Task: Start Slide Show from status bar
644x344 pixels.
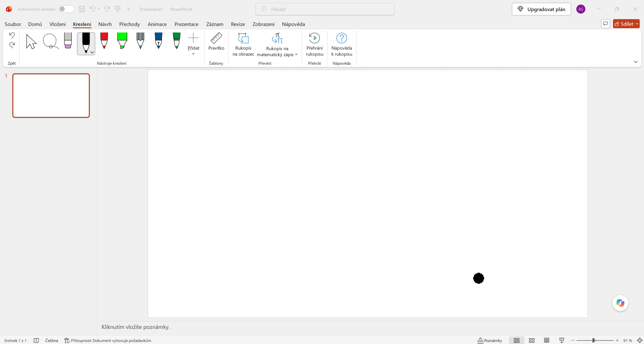Action: point(562,340)
